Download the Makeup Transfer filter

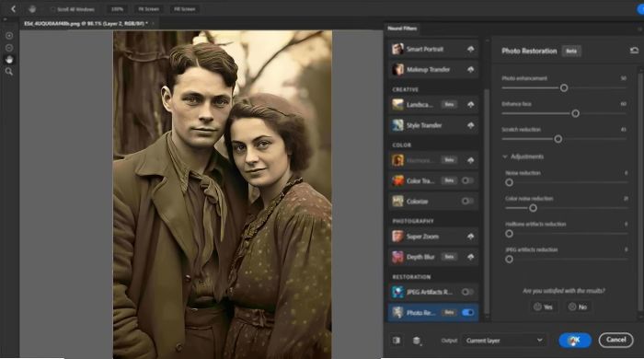coord(471,69)
